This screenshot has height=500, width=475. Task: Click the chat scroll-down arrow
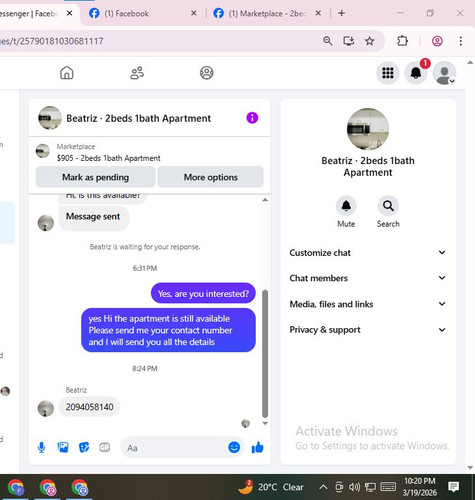coord(265,424)
